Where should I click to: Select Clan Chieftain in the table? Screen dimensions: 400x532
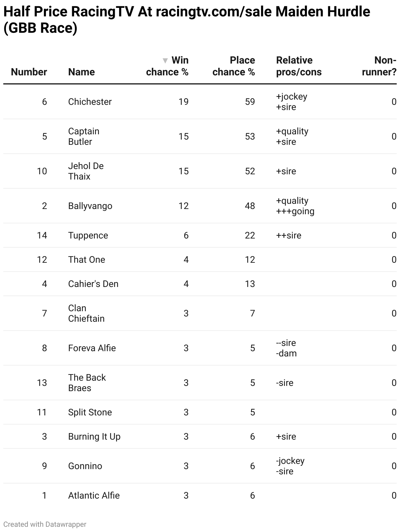86,313
